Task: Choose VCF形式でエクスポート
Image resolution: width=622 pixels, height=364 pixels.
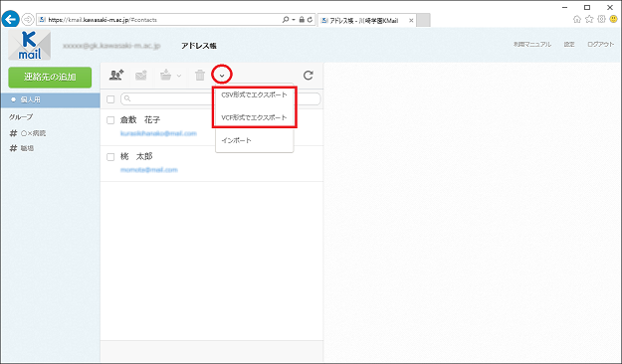Action: (254, 117)
